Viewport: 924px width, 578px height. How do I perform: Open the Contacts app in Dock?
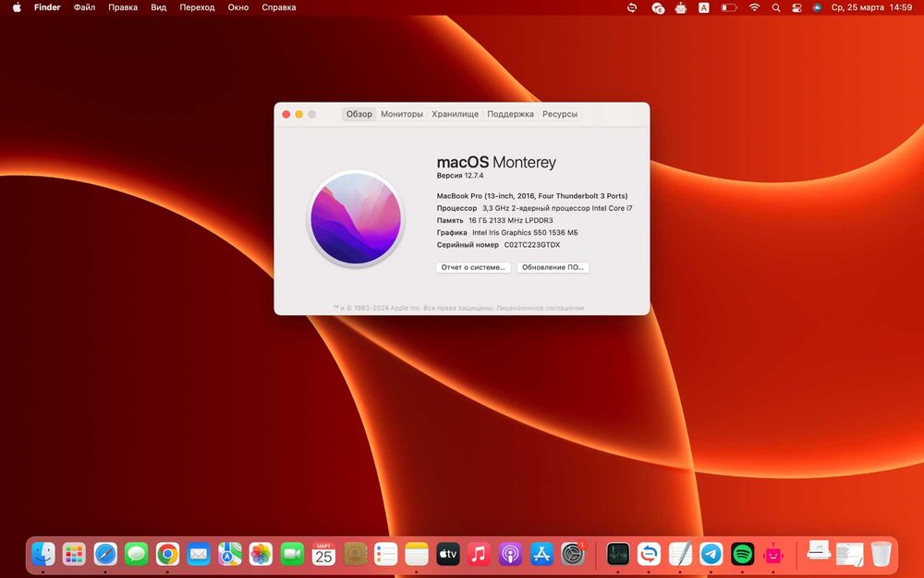tap(355, 554)
